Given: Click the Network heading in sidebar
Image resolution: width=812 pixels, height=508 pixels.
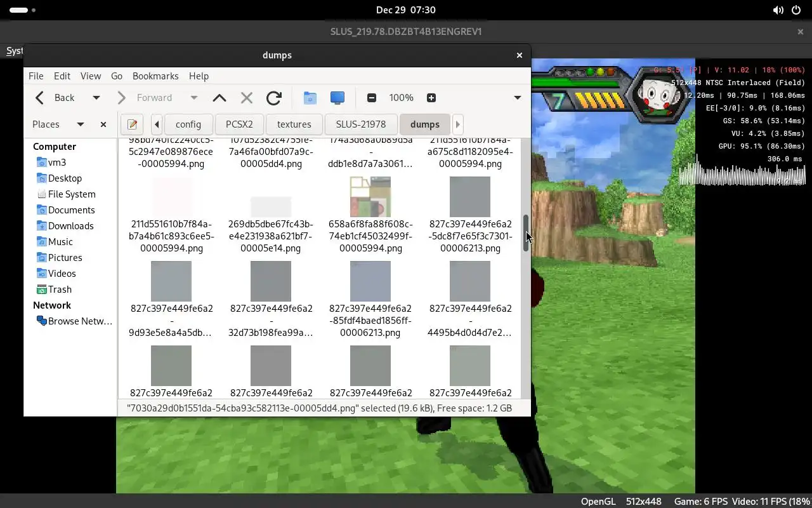Looking at the screenshot, I should (x=52, y=305).
